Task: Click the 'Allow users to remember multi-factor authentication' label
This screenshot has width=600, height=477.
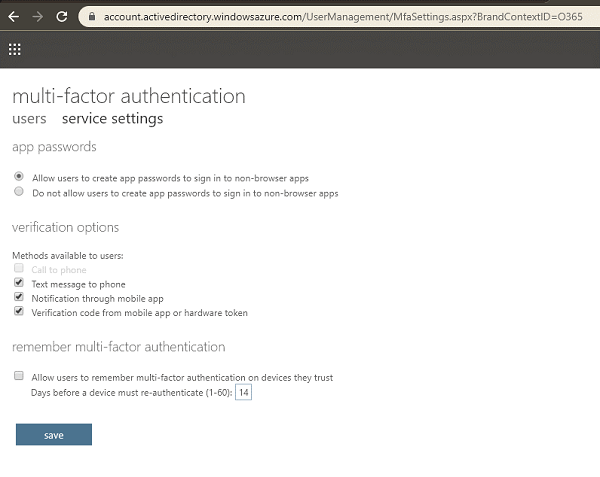Action: point(182,378)
